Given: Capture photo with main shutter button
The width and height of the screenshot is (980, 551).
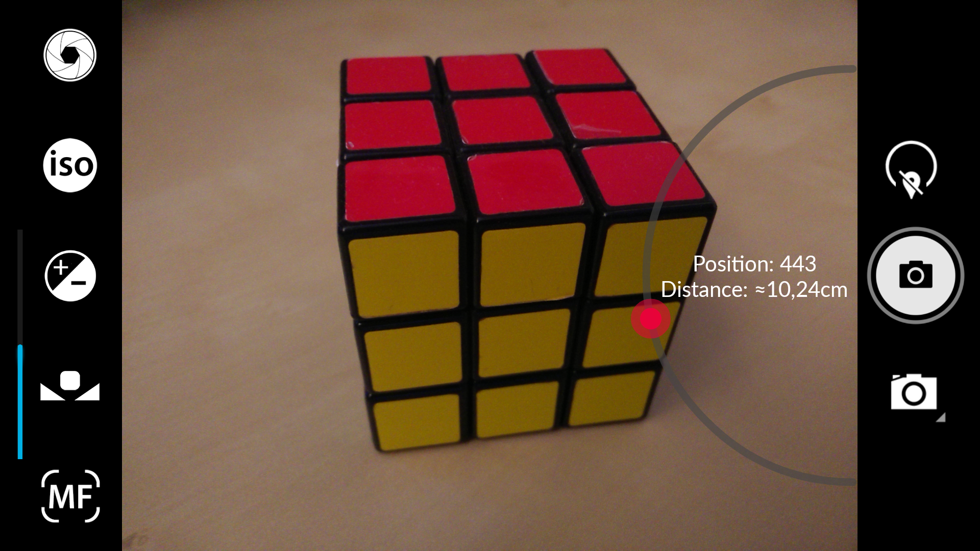Looking at the screenshot, I should point(912,276).
